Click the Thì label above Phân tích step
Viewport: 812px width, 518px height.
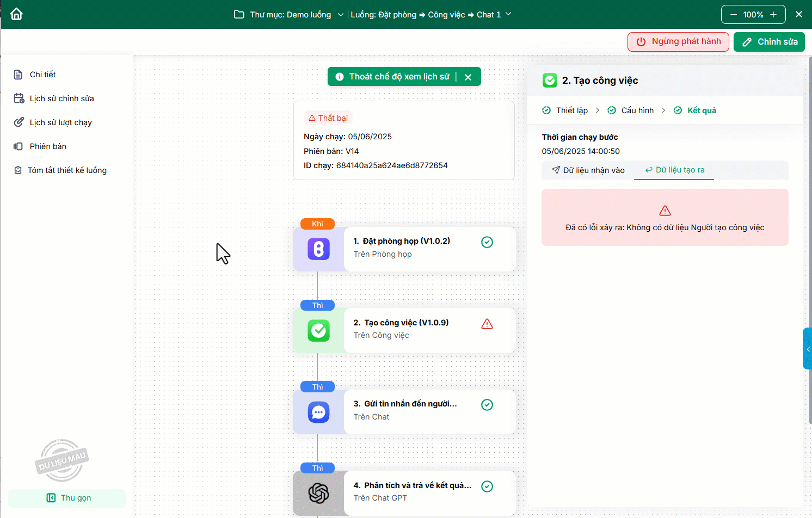pos(317,468)
